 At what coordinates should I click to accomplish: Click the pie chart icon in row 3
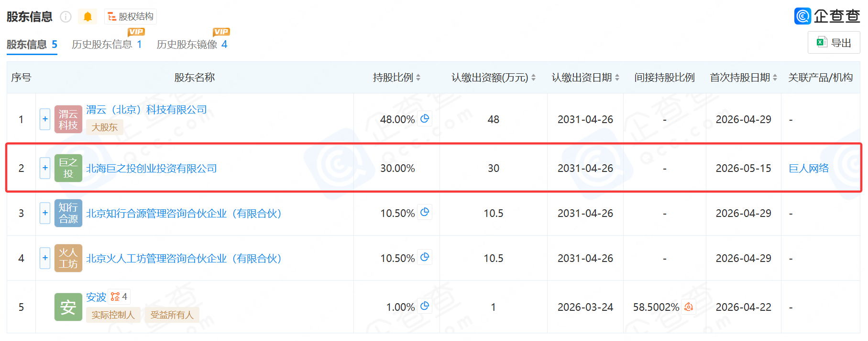click(x=425, y=212)
